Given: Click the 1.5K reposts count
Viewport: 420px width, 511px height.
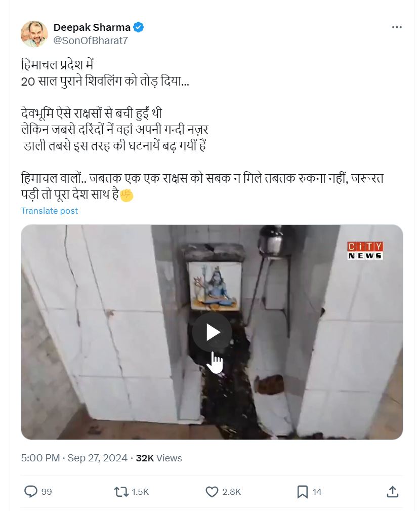Looking at the screenshot, I should 140,492.
